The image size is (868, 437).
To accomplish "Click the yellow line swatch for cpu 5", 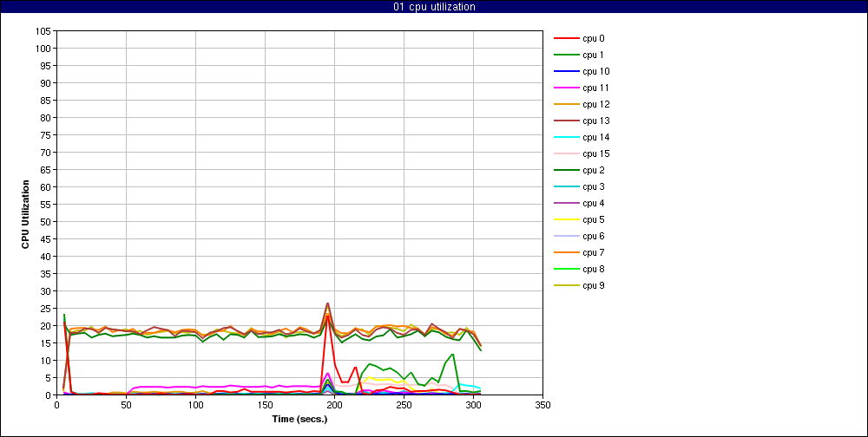I will (567, 219).
